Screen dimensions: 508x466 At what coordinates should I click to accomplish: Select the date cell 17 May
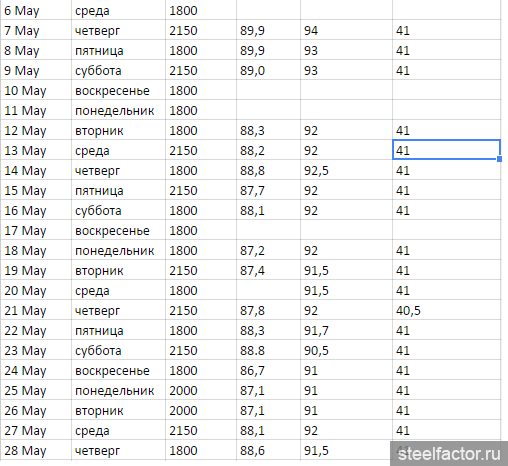click(x=36, y=230)
